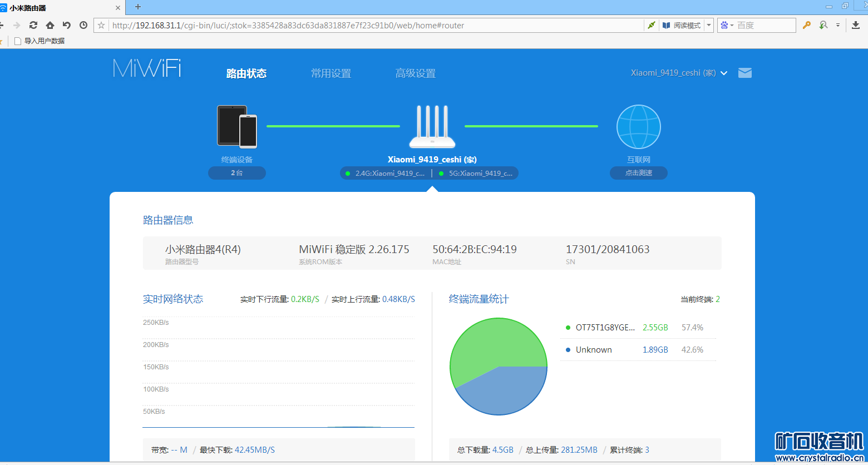The width and height of the screenshot is (868, 465).
Task: Click the forward navigation arrow
Action: point(17,25)
